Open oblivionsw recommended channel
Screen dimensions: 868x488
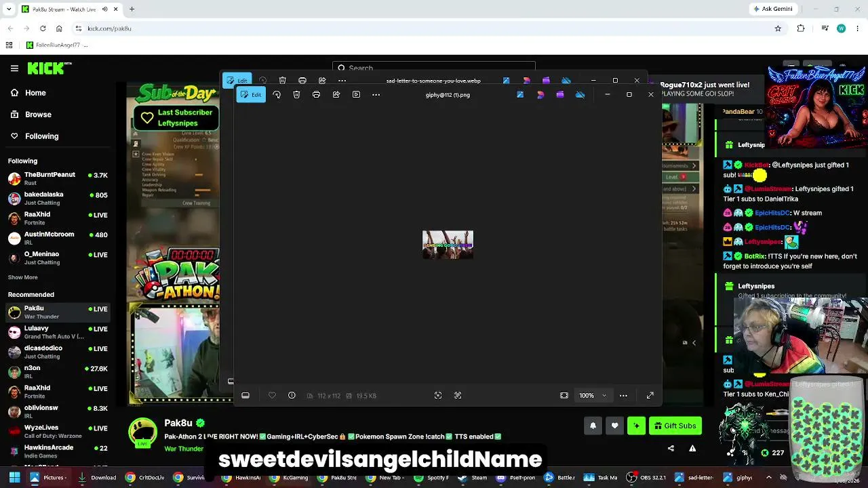click(58, 411)
